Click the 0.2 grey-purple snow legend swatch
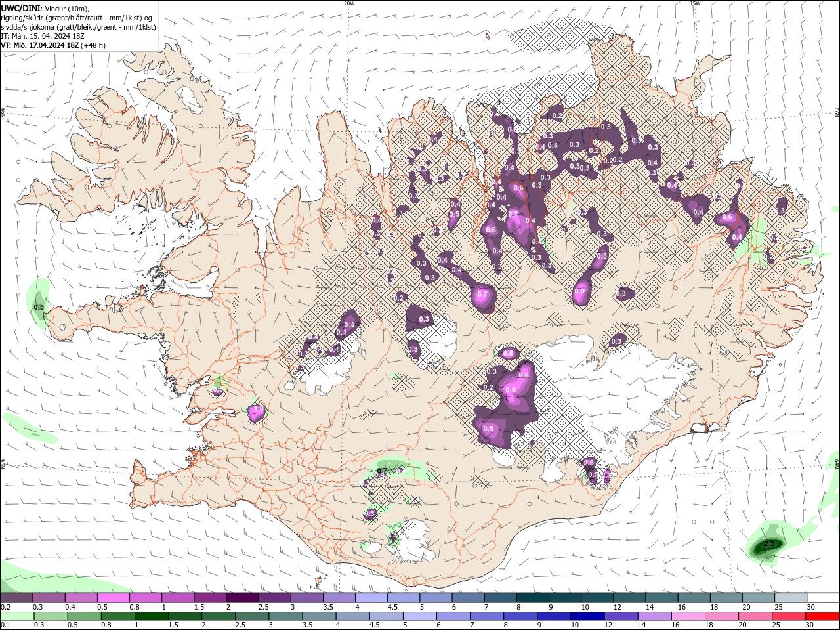This screenshot has height=630, width=840. (16, 598)
